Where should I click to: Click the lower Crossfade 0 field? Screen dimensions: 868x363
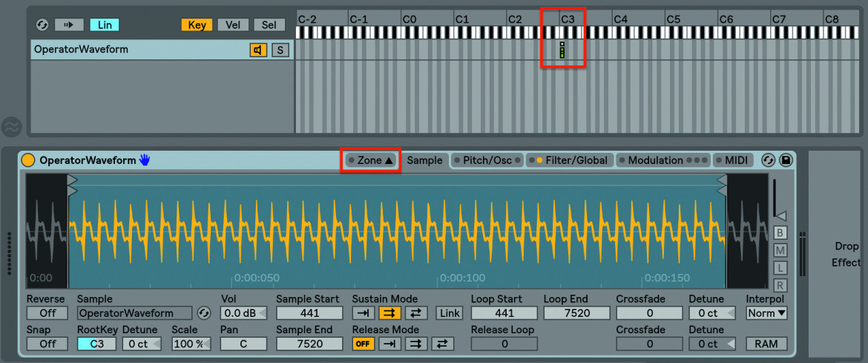[x=649, y=344]
